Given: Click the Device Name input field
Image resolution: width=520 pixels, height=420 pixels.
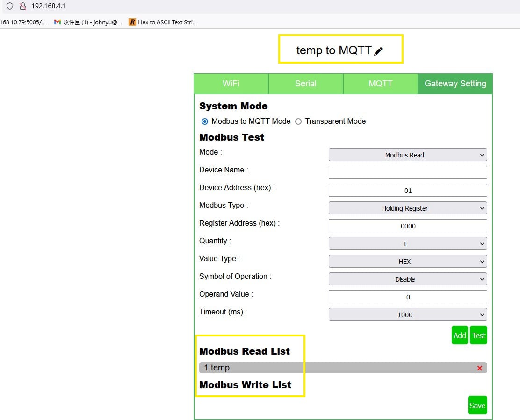Looking at the screenshot, I should [407, 172].
